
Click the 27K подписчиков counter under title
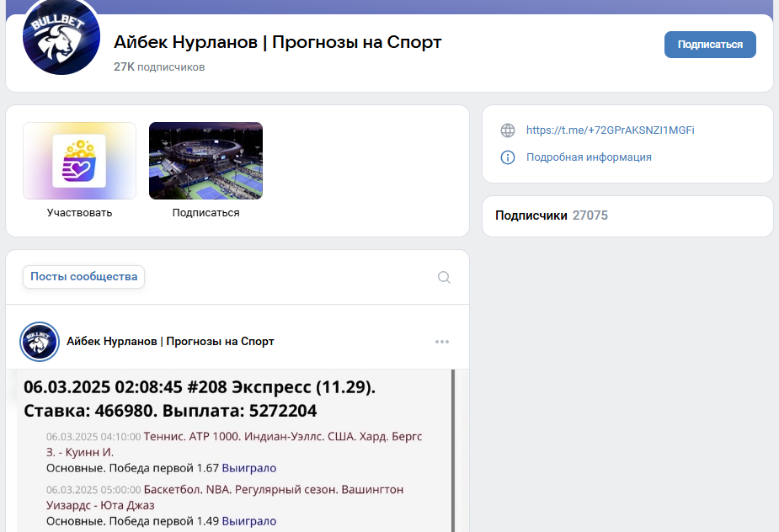159,66
